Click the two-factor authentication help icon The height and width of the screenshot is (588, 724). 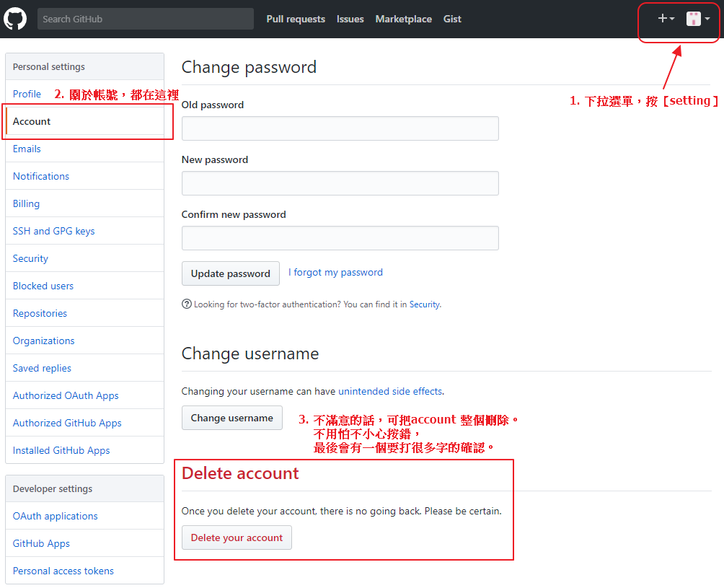point(186,304)
